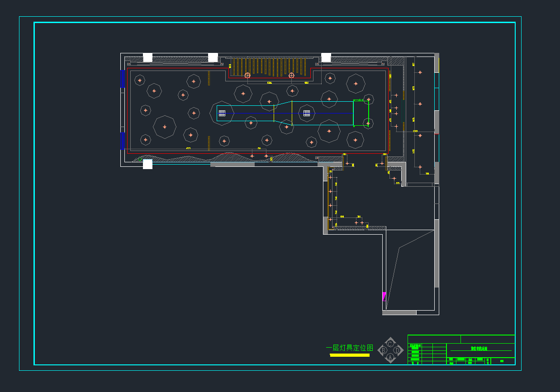Screen dimensions: 560x392
Task: Select elevation marker D in the direction symbol
Action: click(397, 350)
